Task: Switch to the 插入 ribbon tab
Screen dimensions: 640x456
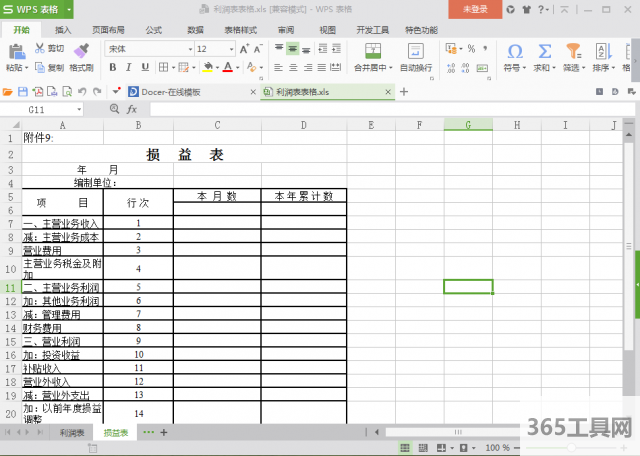Action: pos(63,30)
